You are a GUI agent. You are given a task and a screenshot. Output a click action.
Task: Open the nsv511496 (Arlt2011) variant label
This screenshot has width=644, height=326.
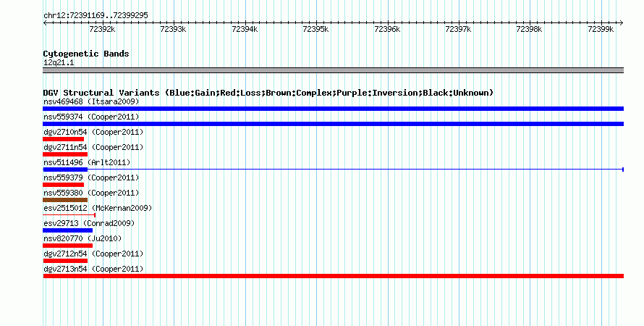pos(87,162)
